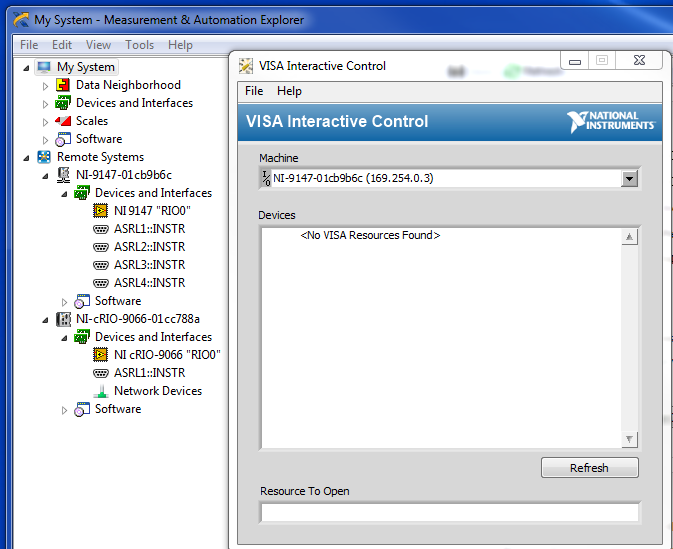Click the Devices and Interfaces icon under NI-9147
This screenshot has width=673, height=549.
coord(82,193)
